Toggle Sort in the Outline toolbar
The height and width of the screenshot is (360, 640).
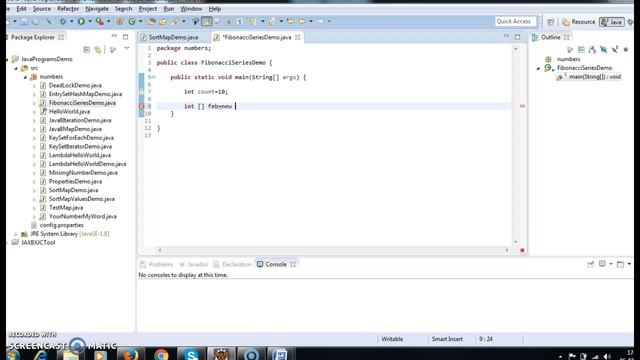pyautogui.click(x=593, y=49)
